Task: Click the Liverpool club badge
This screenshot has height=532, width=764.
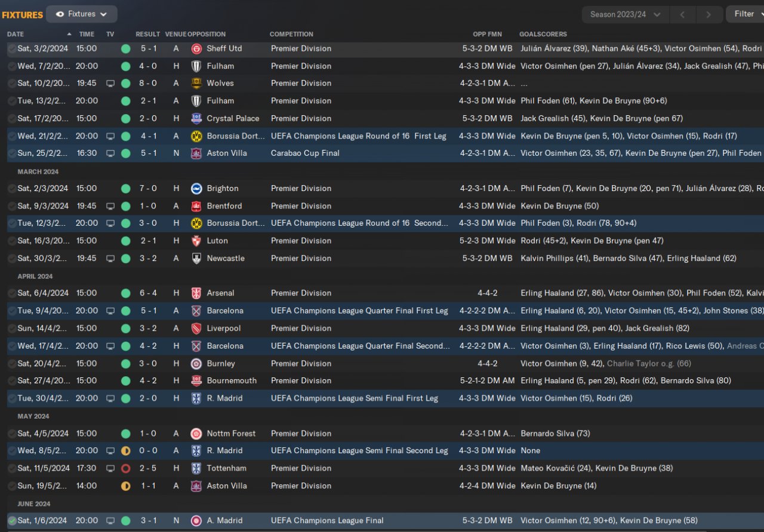Action: coord(196,328)
